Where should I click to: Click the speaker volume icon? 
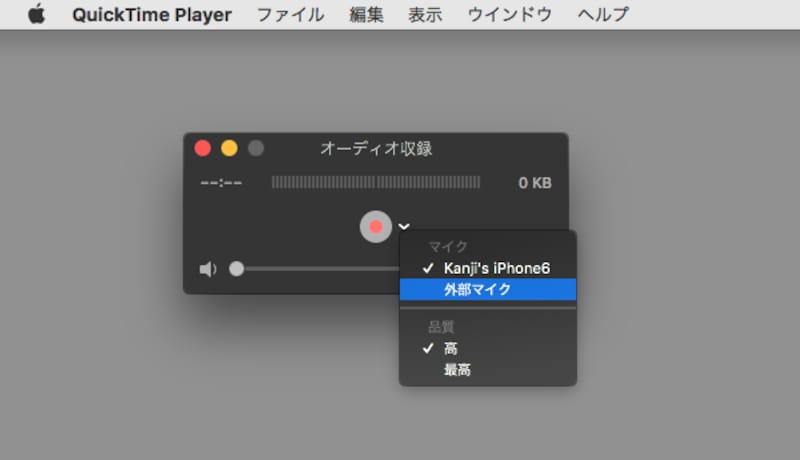pos(208,269)
